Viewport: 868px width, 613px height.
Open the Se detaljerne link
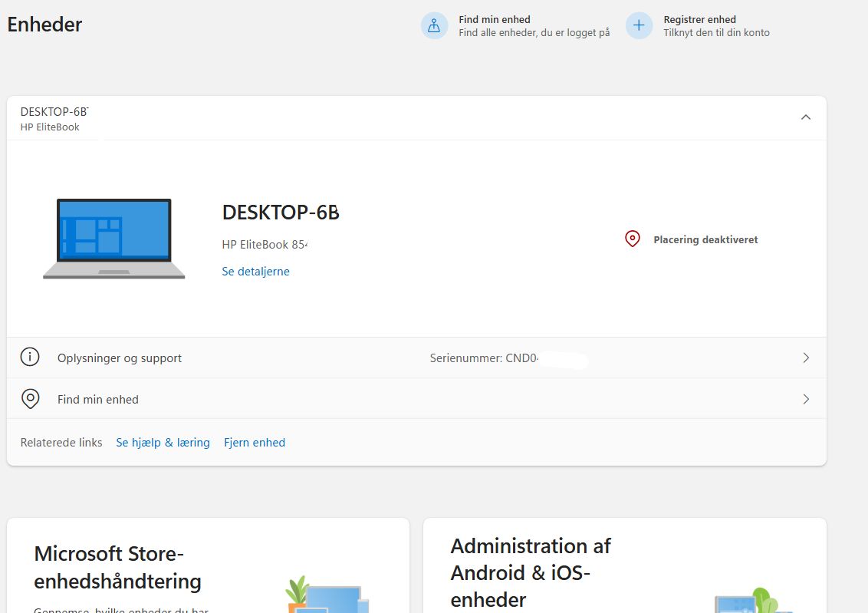coord(256,272)
